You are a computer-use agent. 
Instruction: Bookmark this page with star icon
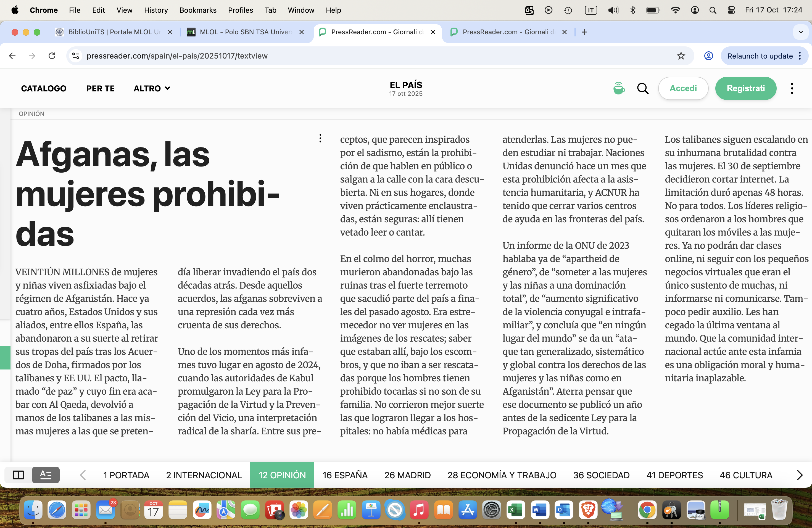pyautogui.click(x=681, y=56)
